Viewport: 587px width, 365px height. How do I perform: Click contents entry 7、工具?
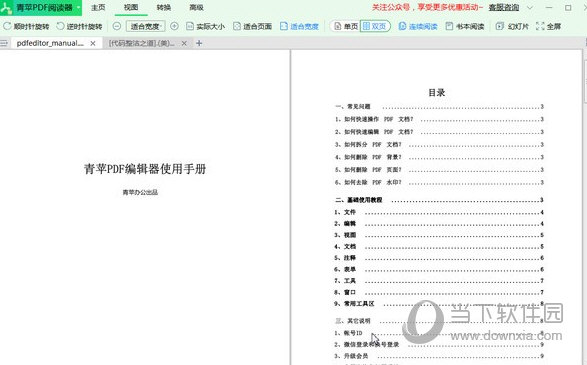[439, 281]
